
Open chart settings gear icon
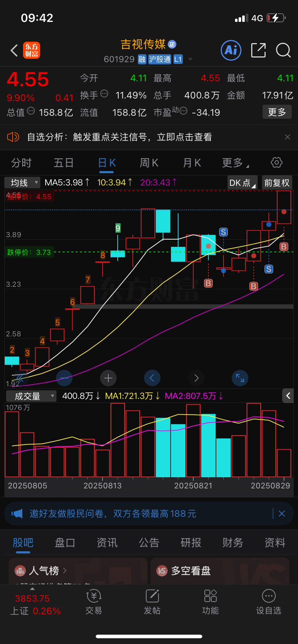pos(276,162)
